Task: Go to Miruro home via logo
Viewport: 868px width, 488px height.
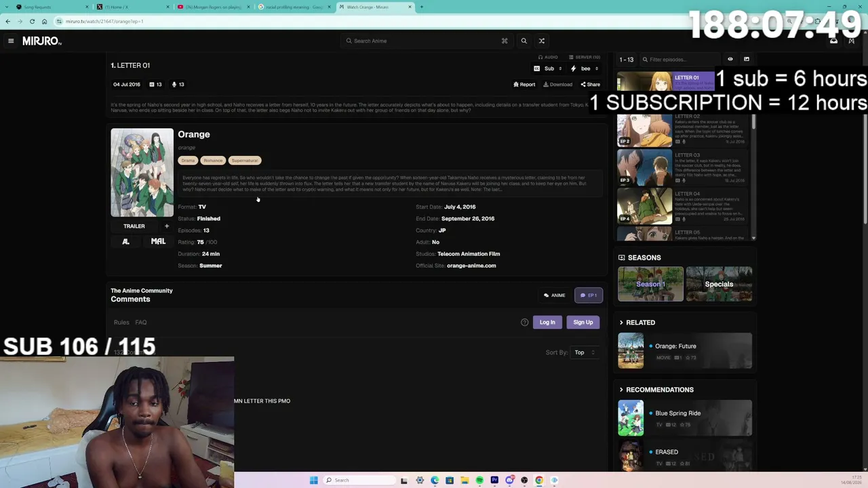Action: click(x=42, y=41)
